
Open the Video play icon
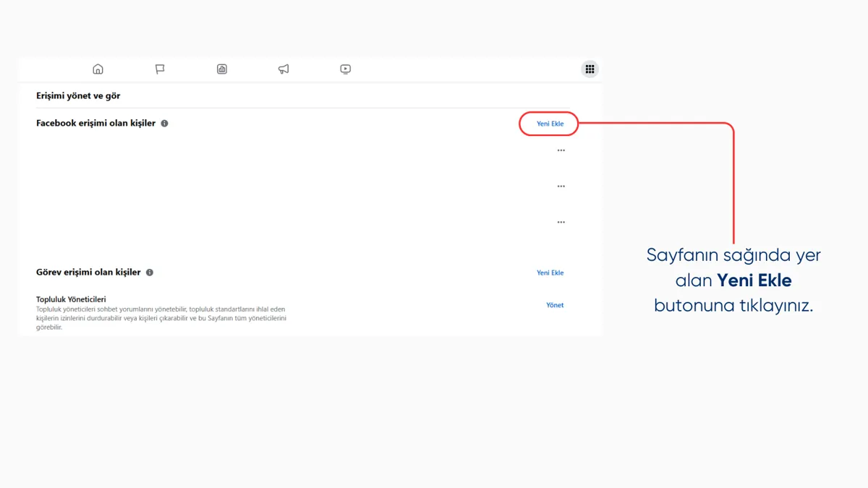tap(346, 69)
